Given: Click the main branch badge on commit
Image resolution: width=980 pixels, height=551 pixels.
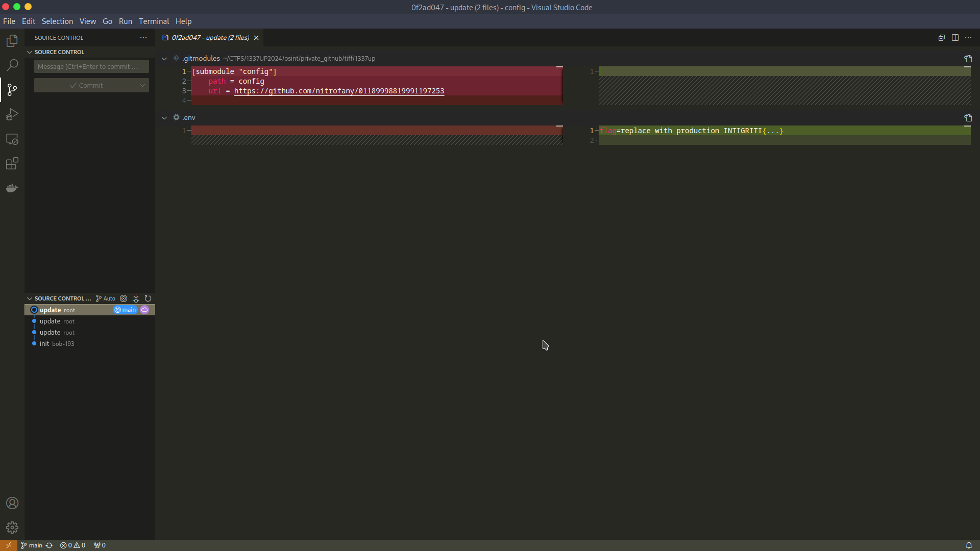Looking at the screenshot, I should 126,310.
